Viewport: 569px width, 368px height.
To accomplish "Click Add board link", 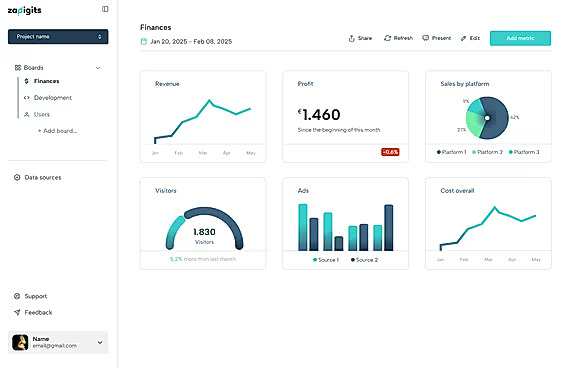I will (x=57, y=131).
